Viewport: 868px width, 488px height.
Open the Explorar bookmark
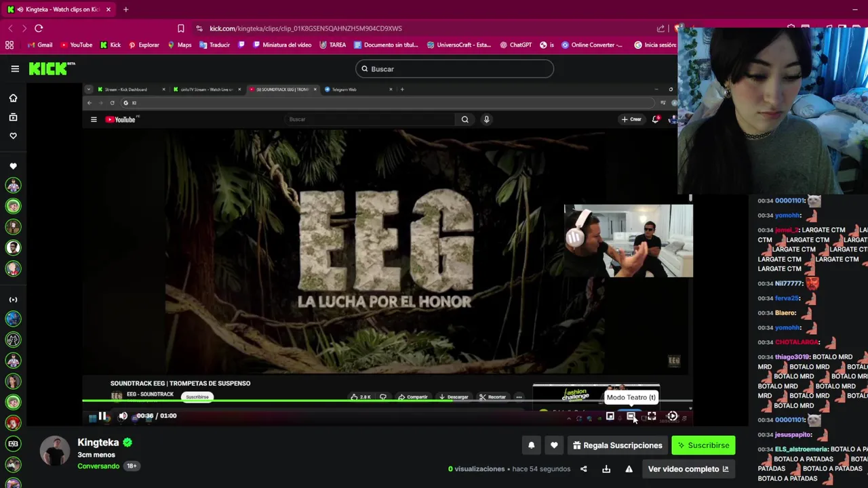pyautogui.click(x=144, y=45)
